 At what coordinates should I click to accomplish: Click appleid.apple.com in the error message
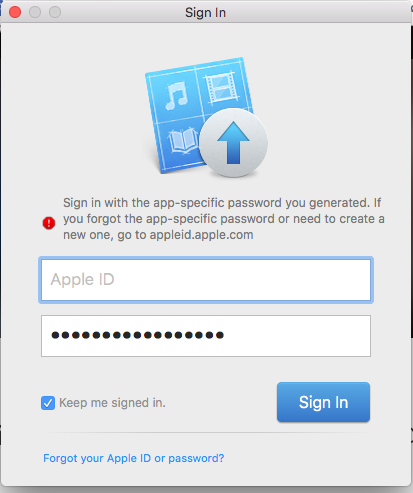point(201,235)
